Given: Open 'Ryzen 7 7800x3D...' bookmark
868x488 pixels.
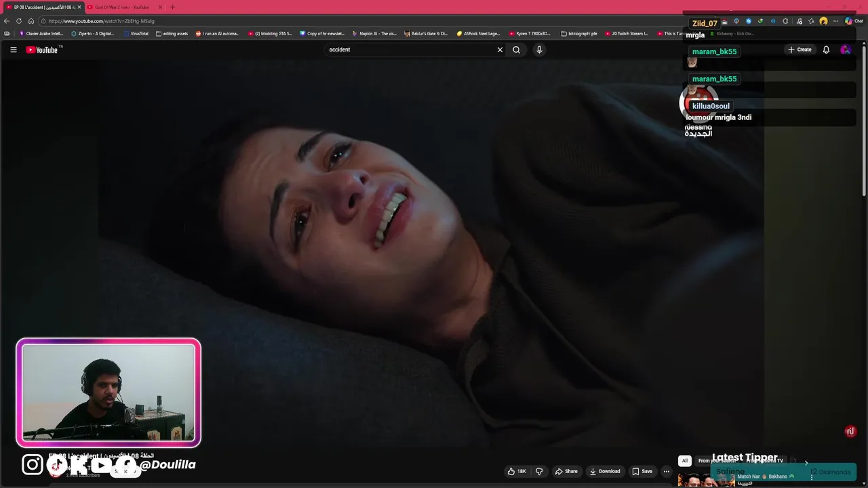Looking at the screenshot, I should pos(530,33).
